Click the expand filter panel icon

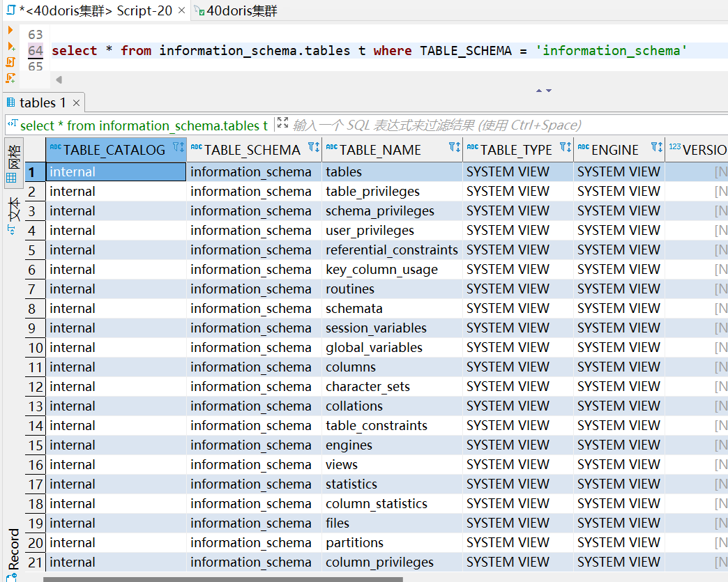[x=282, y=124]
